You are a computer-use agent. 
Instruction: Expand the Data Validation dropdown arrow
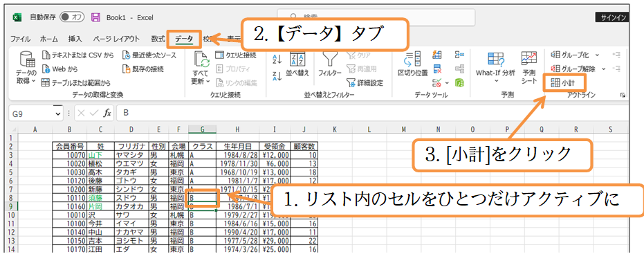click(447, 84)
